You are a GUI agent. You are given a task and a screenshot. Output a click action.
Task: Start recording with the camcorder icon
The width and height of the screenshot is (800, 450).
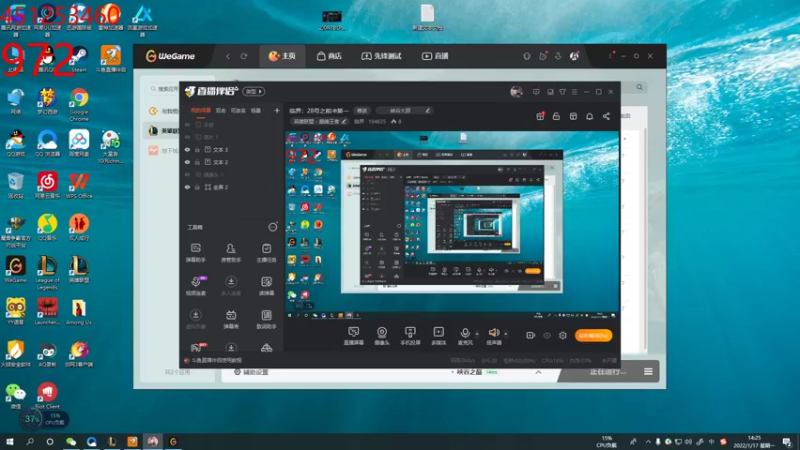[531, 335]
